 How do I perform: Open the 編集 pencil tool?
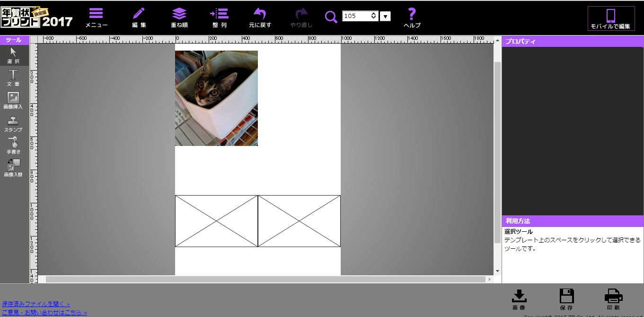click(139, 18)
